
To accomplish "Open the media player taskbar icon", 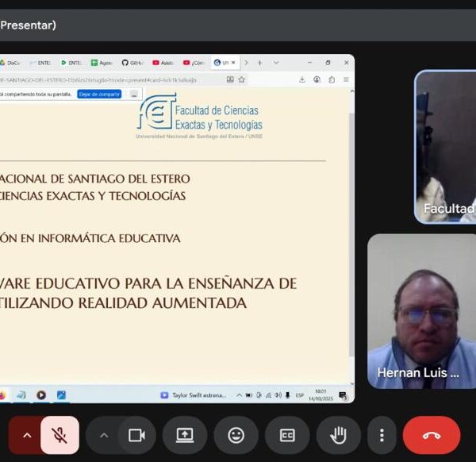I will pos(41,395).
